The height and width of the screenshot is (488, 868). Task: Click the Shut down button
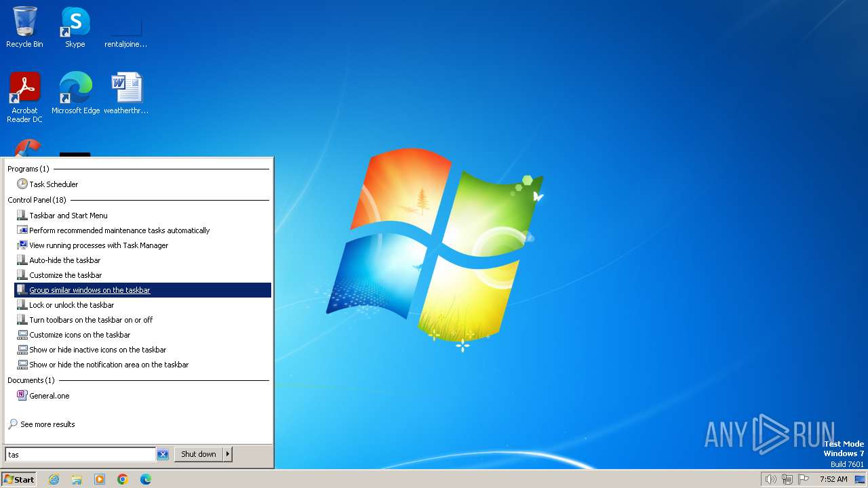(x=199, y=454)
